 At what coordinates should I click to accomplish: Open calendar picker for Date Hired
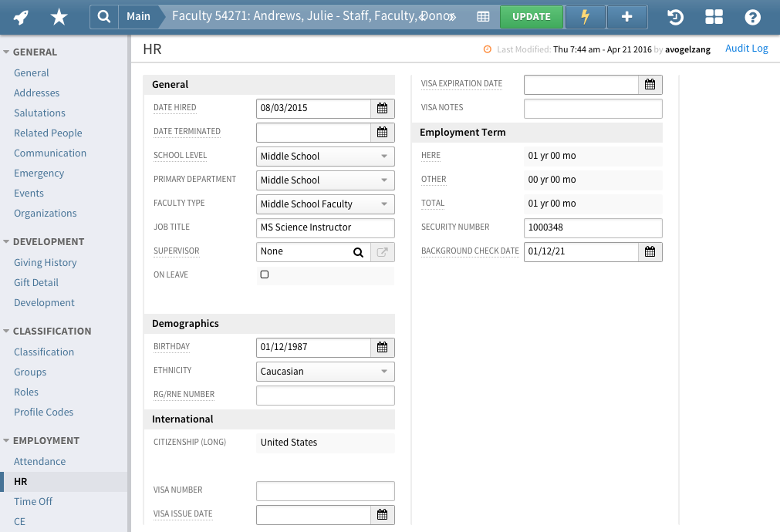click(x=382, y=108)
